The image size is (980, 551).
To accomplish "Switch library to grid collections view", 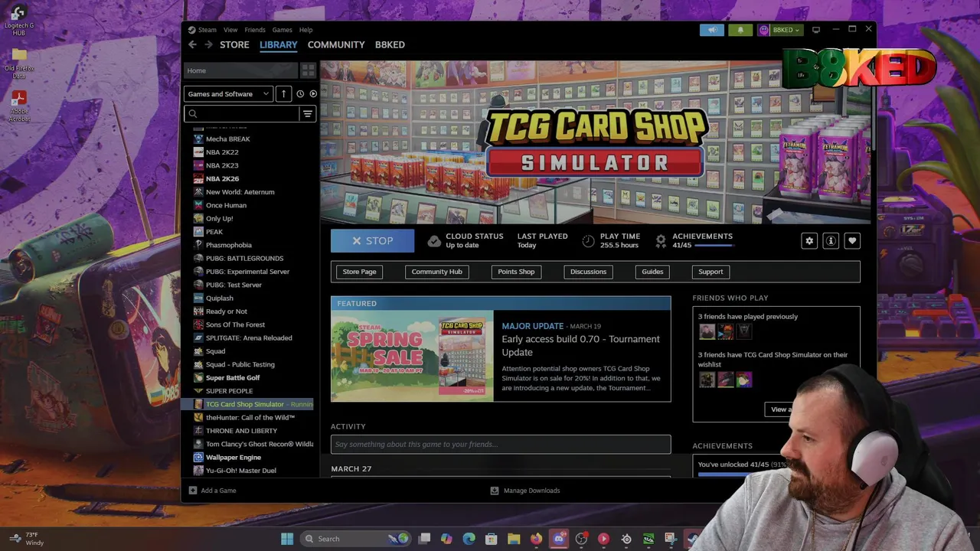I will (308, 70).
